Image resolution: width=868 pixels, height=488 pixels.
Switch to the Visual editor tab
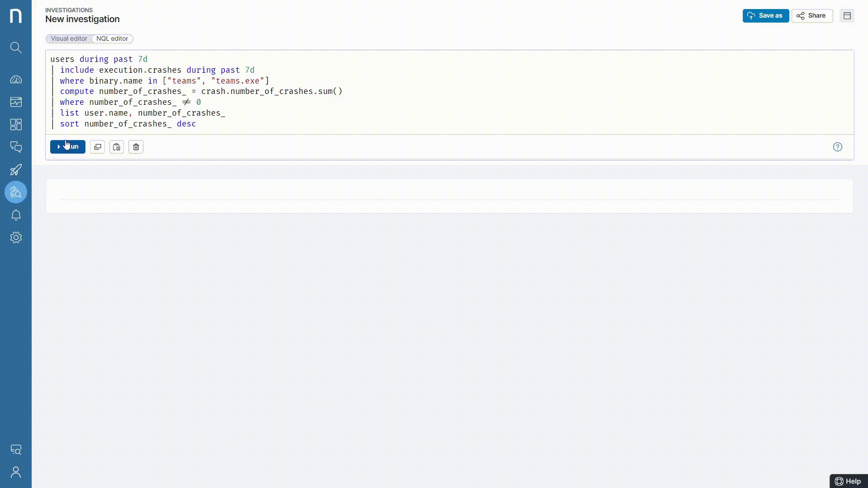point(69,39)
